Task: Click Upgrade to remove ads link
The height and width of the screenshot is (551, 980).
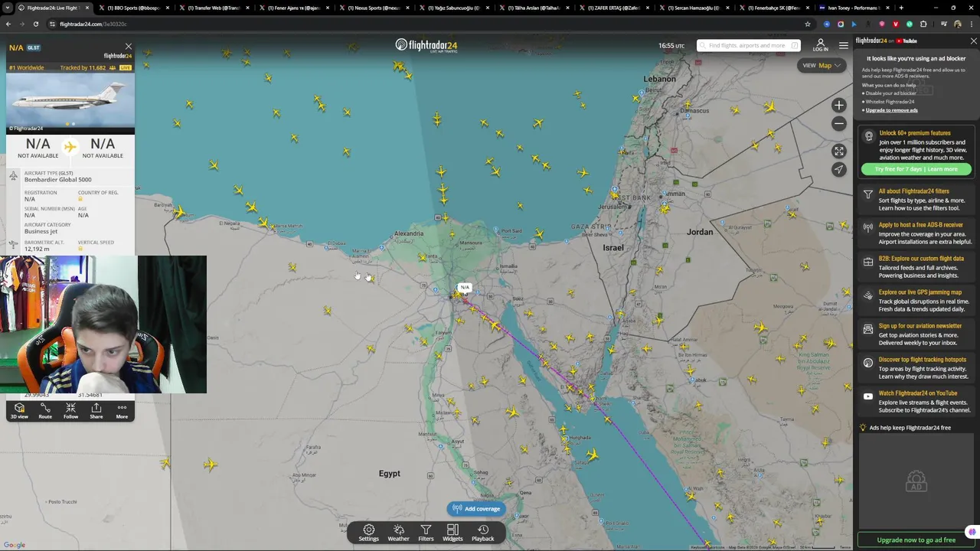Action: pos(891,110)
